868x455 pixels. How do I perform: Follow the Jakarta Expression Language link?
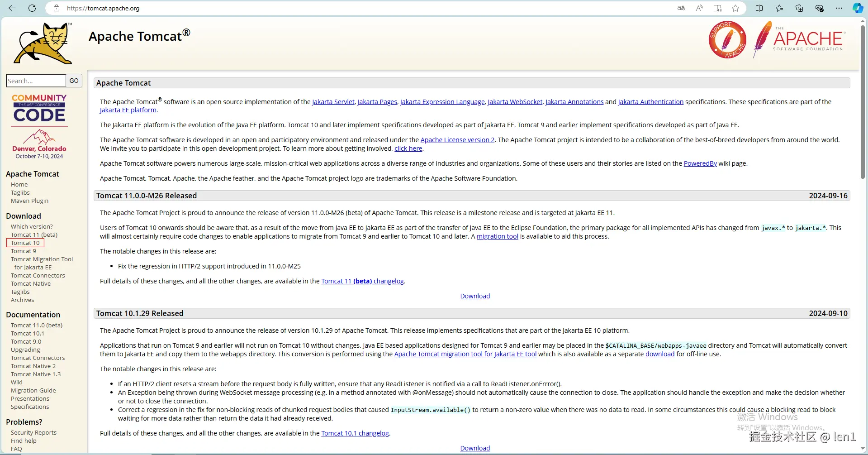coord(442,102)
